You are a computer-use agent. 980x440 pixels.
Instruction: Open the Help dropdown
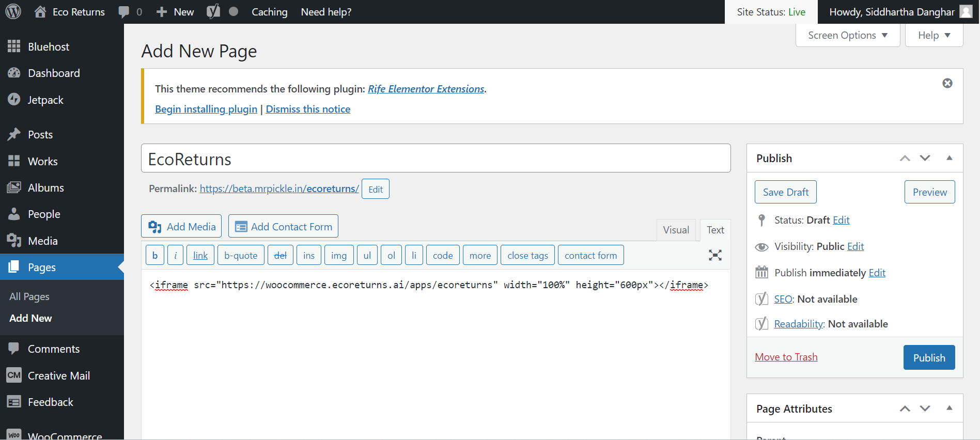click(934, 35)
